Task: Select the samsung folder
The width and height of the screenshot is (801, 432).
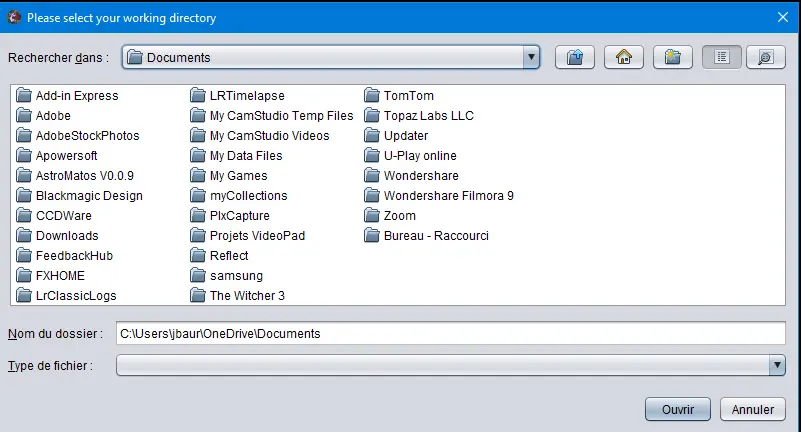Action: pos(226,276)
